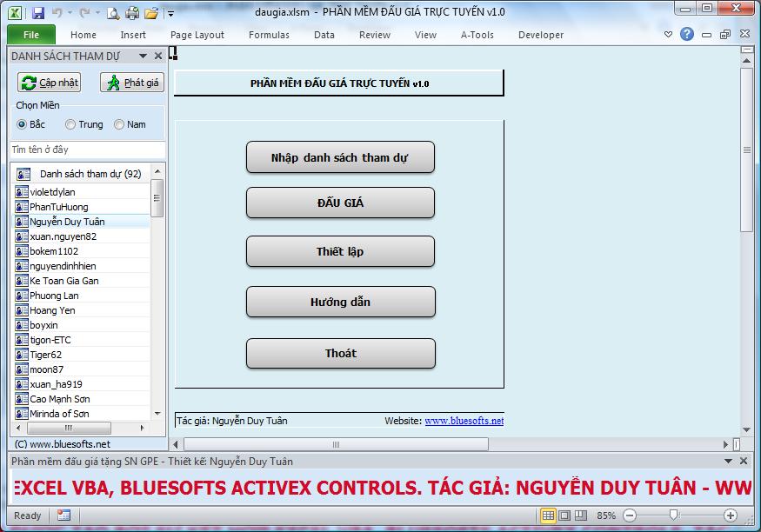Click the Quick Print printer icon

132,13
